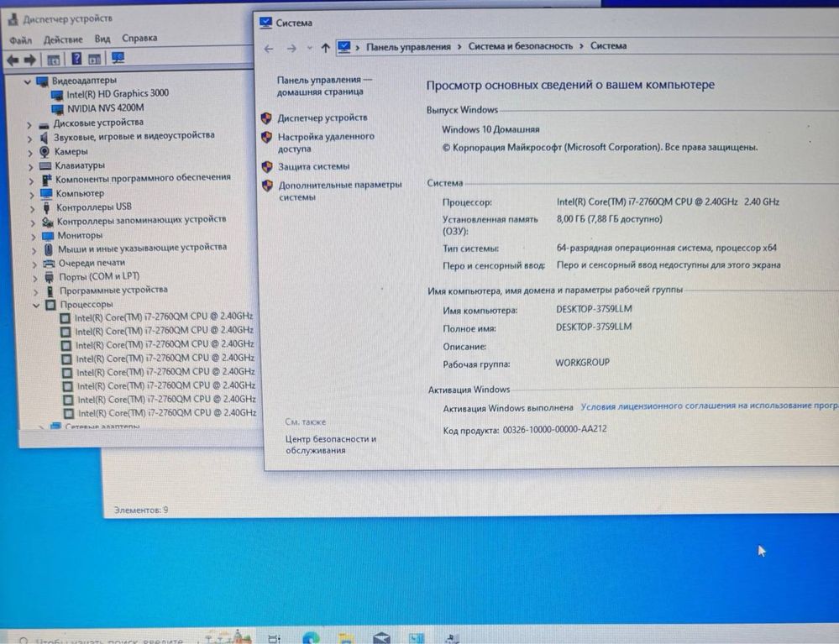Go back in the Система window
This screenshot has height=644, width=839.
point(269,49)
